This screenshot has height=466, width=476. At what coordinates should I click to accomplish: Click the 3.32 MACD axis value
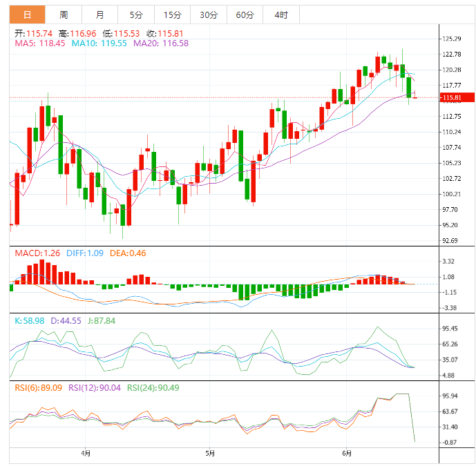[448, 261]
